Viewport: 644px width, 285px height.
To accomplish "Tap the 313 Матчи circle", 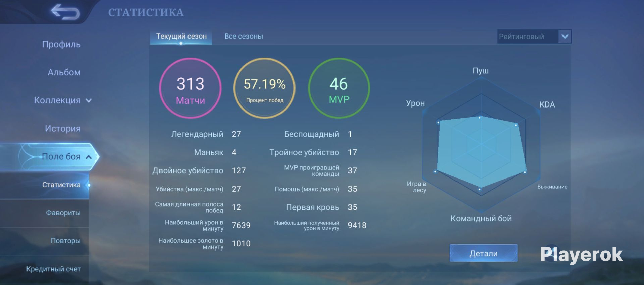I will 190,88.
